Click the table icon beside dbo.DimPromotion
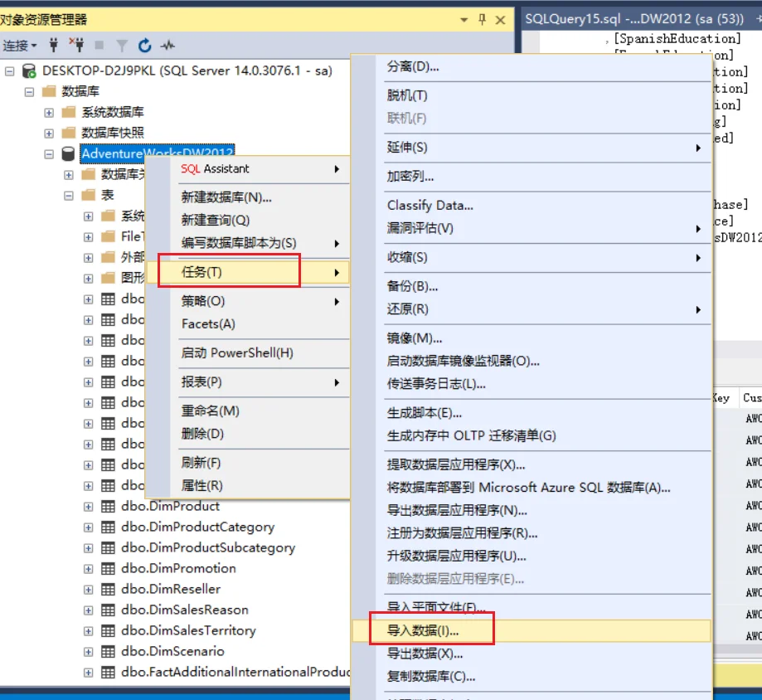The width and height of the screenshot is (762, 700). point(108,569)
